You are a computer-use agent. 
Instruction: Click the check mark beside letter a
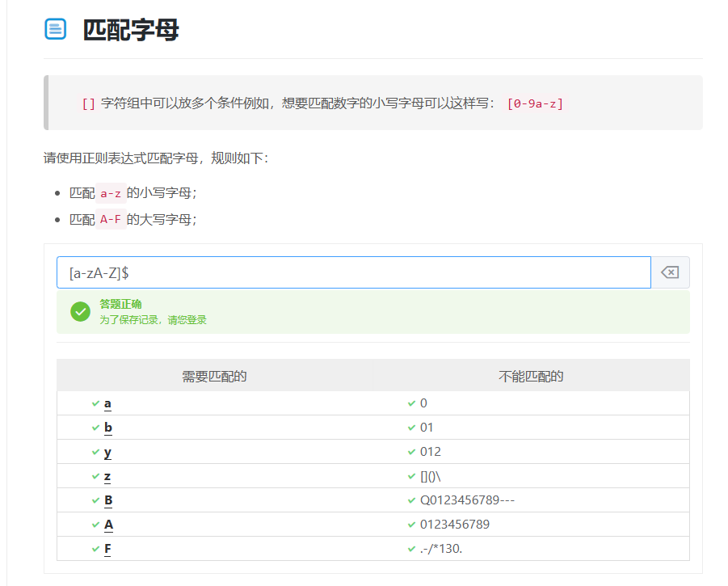tap(95, 403)
